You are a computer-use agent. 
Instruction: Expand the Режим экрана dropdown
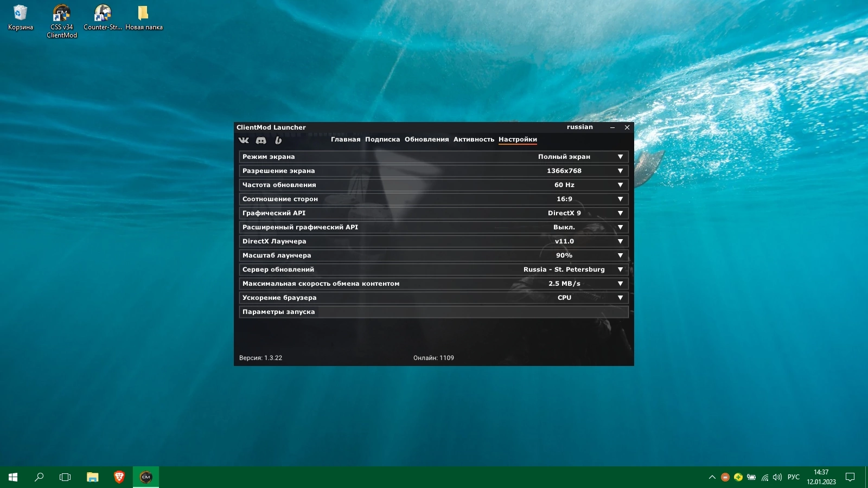coord(620,157)
